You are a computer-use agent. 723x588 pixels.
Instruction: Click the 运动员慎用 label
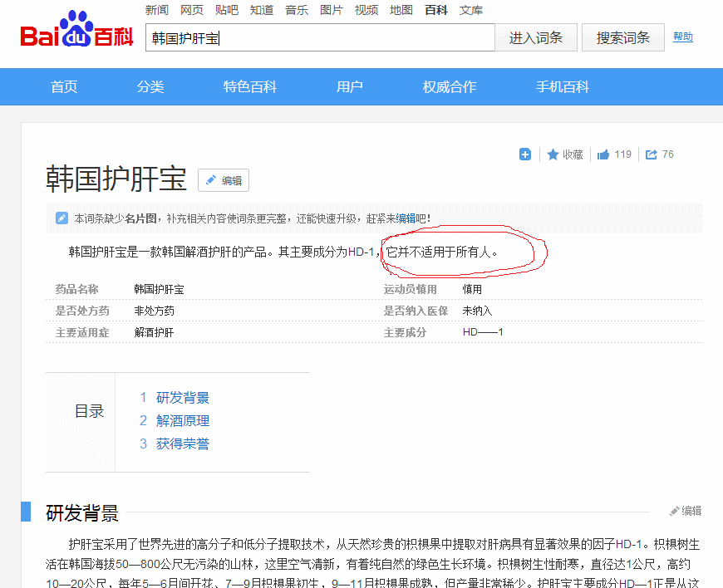pos(411,289)
